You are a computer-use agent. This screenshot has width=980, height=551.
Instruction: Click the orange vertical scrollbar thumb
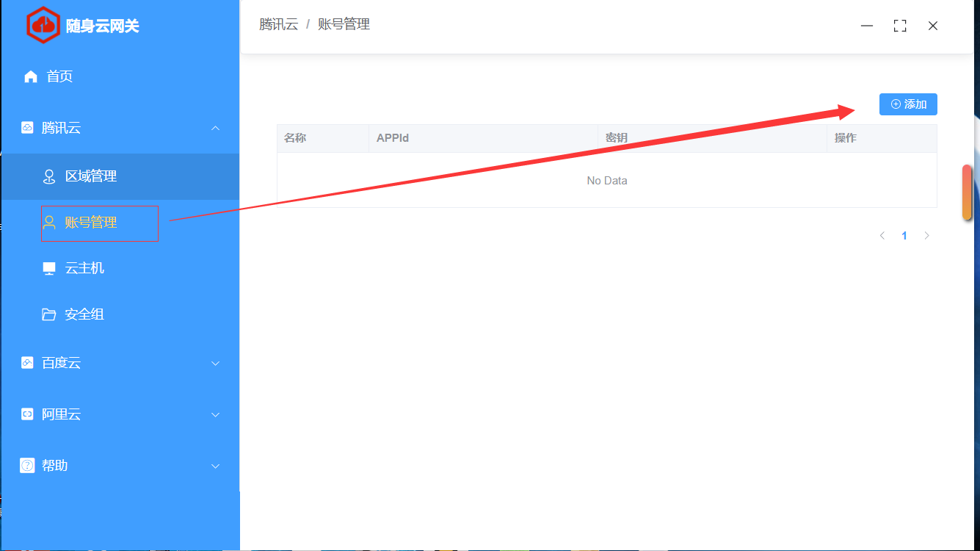click(x=968, y=192)
